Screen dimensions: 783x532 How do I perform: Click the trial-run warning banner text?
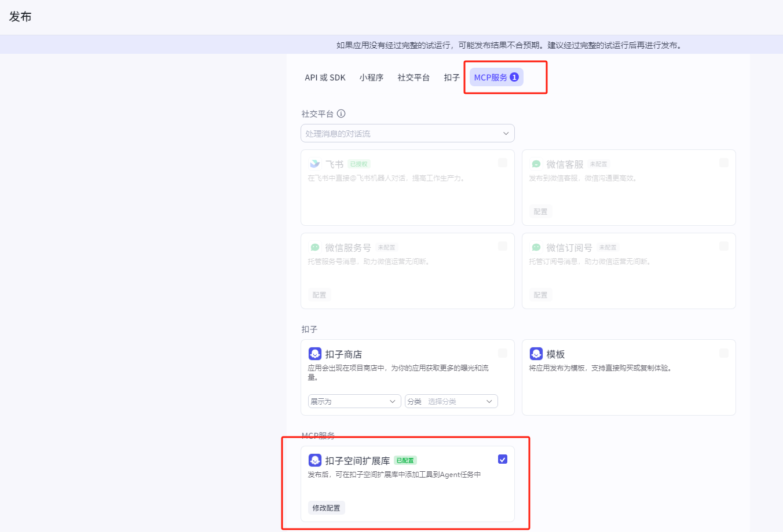click(x=510, y=45)
